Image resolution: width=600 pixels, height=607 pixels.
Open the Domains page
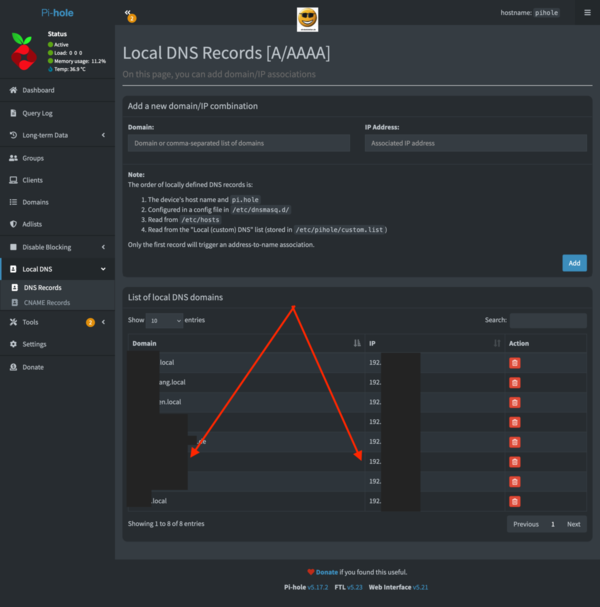click(57, 202)
